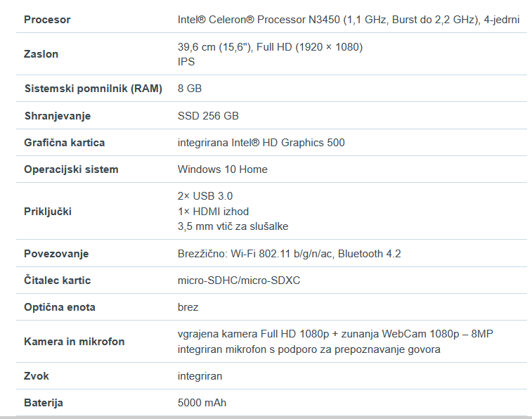Click the 2× USB 3.0 port entry
The image size is (532, 419).
point(205,196)
